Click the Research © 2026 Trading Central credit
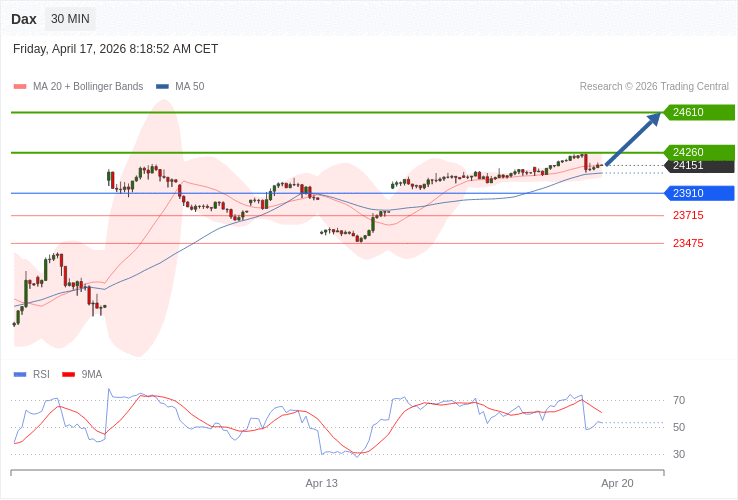738x500 pixels. (x=654, y=87)
